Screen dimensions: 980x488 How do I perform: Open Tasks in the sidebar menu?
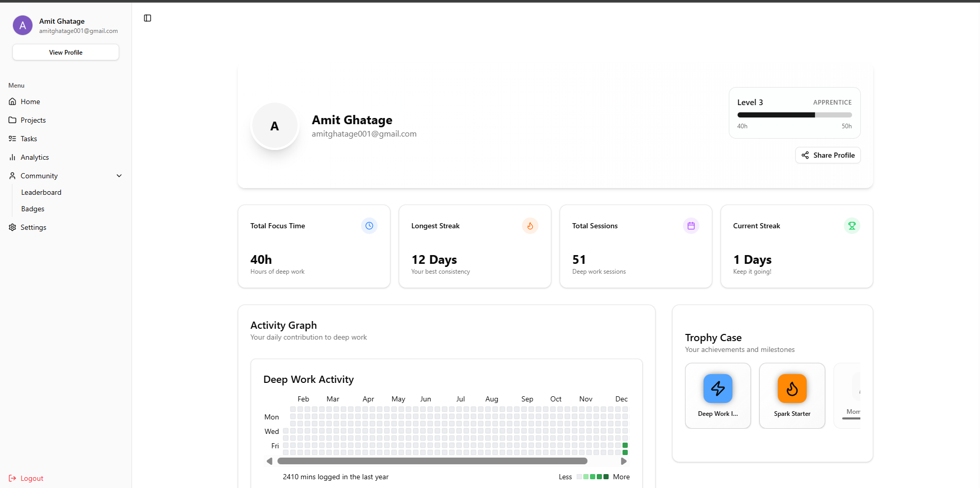[x=66, y=139]
